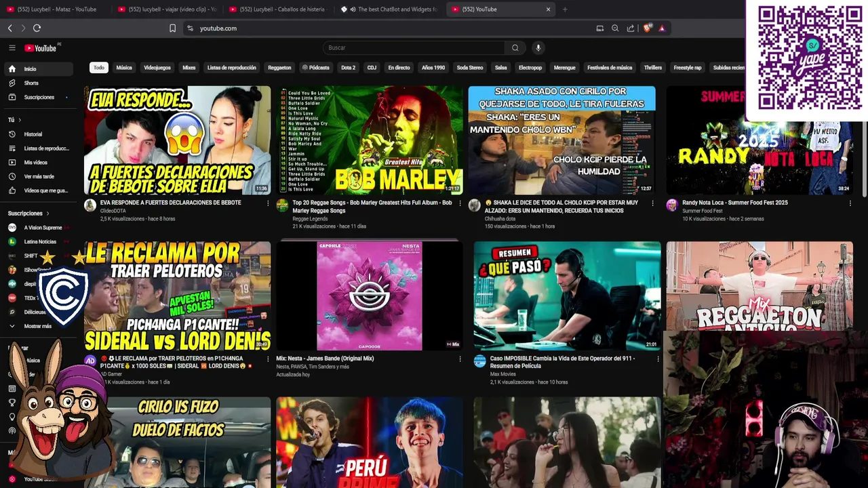868x488 pixels.
Task: Open Videos que me gustan in the sidebar
Action: coord(38,190)
